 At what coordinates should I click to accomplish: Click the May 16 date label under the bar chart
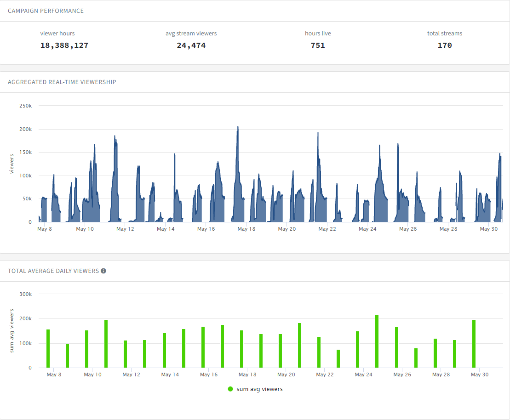point(209,375)
